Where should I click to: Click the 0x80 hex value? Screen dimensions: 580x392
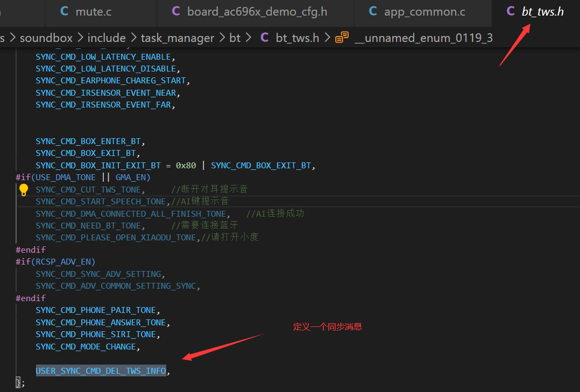tap(186, 165)
